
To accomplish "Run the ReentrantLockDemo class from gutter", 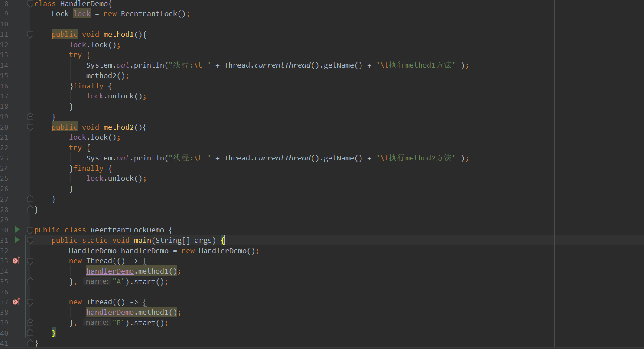I will [17, 229].
